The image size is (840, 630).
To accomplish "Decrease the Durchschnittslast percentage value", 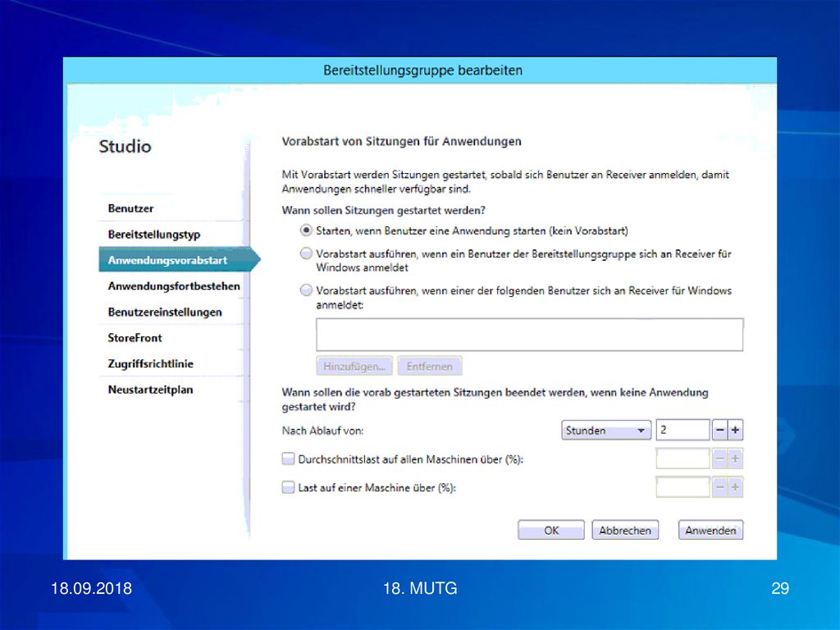I will pyautogui.click(x=719, y=459).
